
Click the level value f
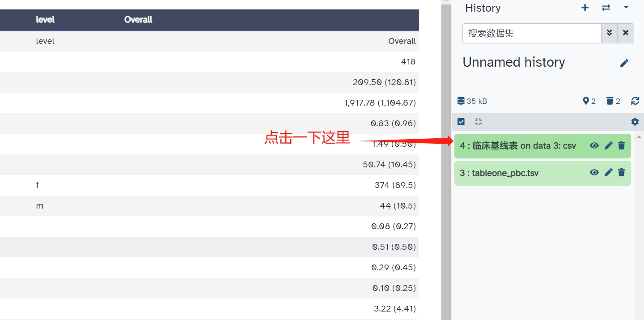coord(38,185)
